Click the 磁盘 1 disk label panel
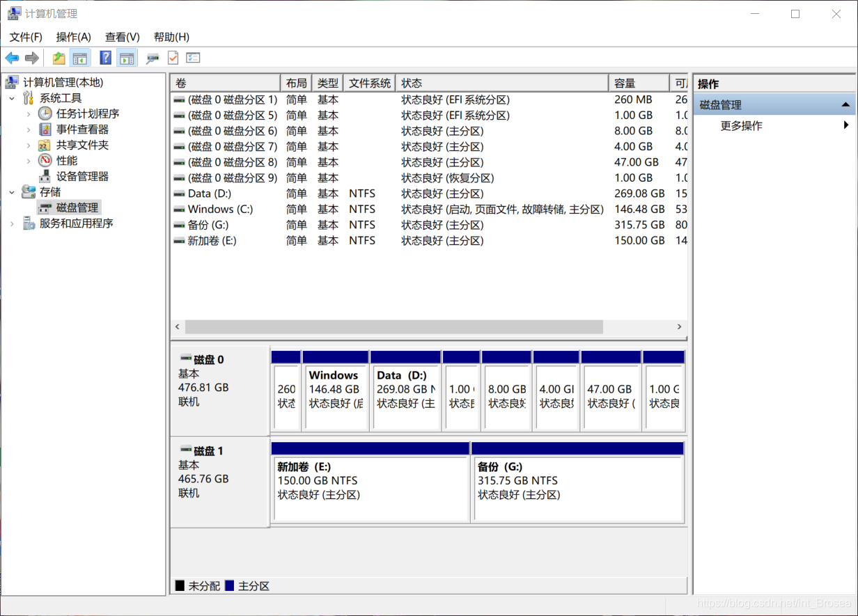 tap(220, 482)
